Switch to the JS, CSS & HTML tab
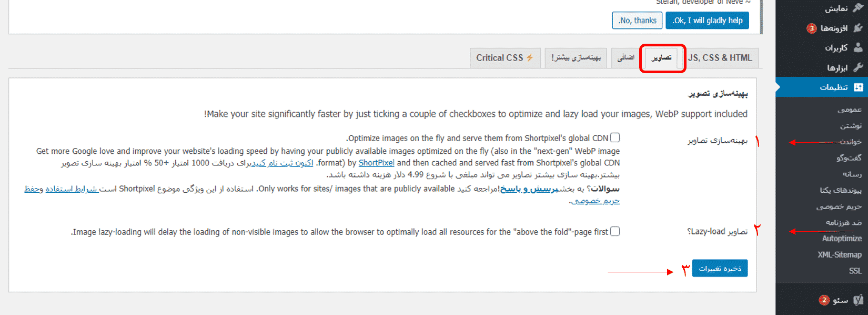Image resolution: width=868 pixels, height=315 pixels. 720,58
